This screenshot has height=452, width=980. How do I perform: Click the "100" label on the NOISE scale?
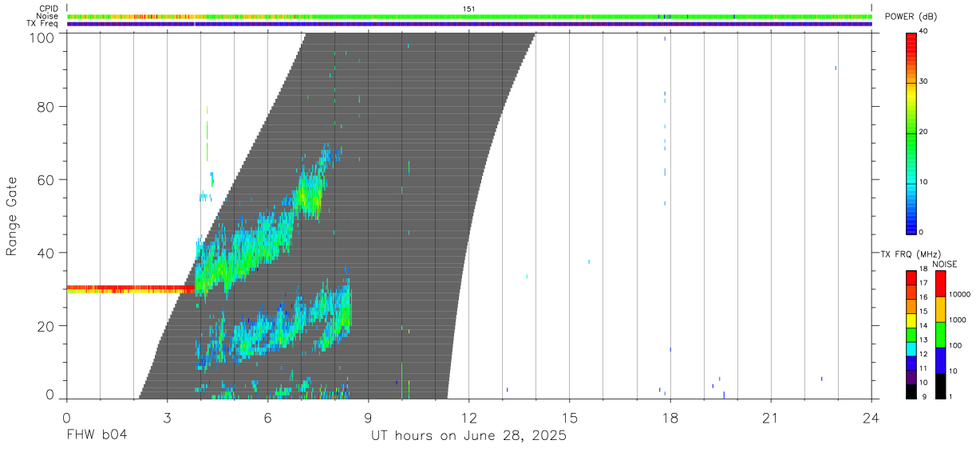click(957, 346)
